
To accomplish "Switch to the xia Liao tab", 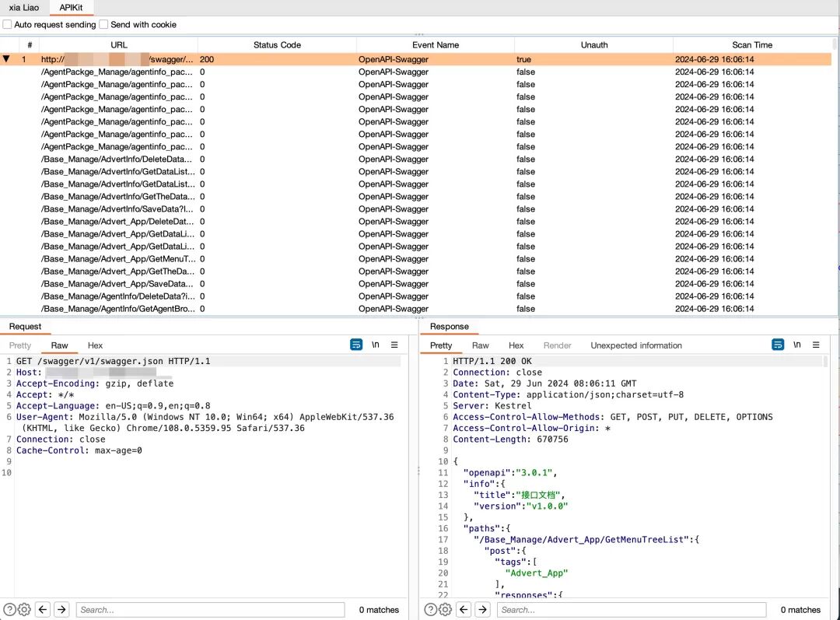I will coord(24,8).
